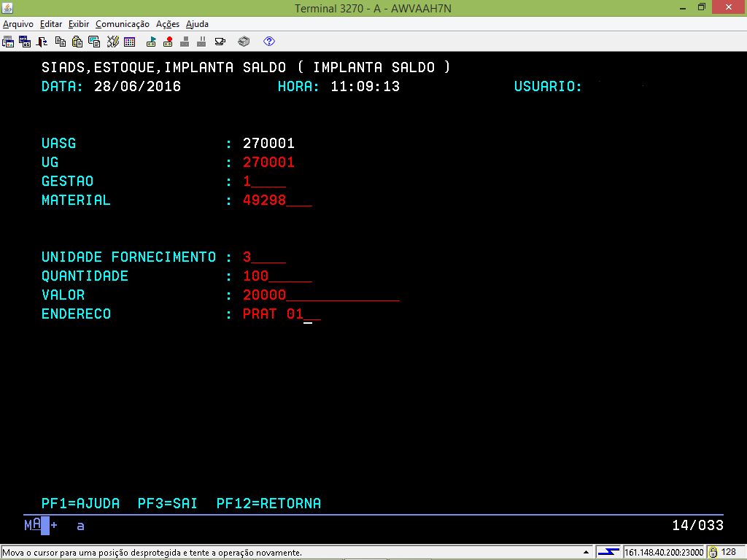Click the padlock encryption icon in status bar

713,552
